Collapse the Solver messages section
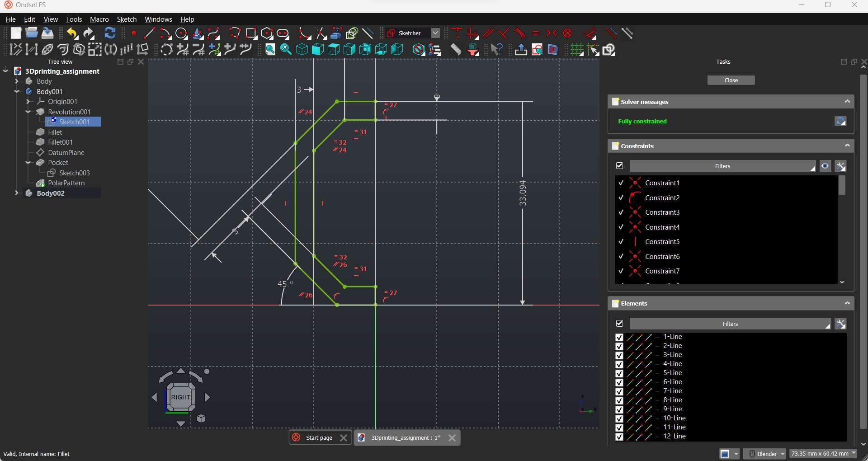This screenshot has height=461, width=868. pyautogui.click(x=847, y=102)
